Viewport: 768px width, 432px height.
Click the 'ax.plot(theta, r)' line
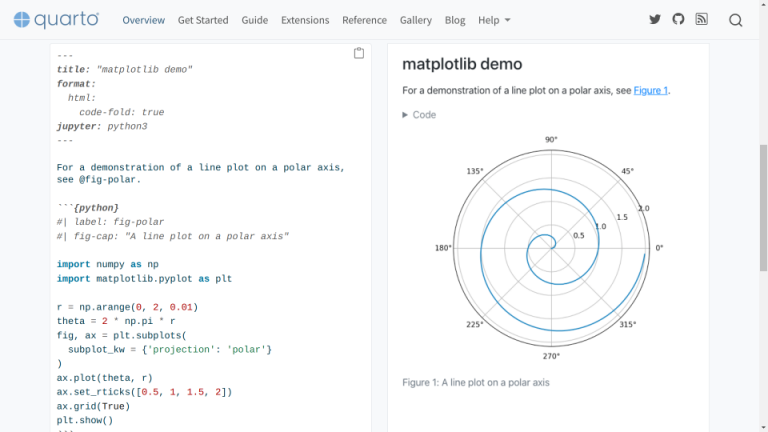[x=105, y=378]
